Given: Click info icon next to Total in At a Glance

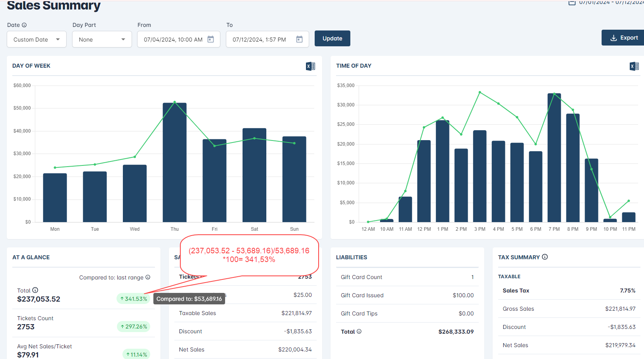Looking at the screenshot, I should pyautogui.click(x=35, y=290).
